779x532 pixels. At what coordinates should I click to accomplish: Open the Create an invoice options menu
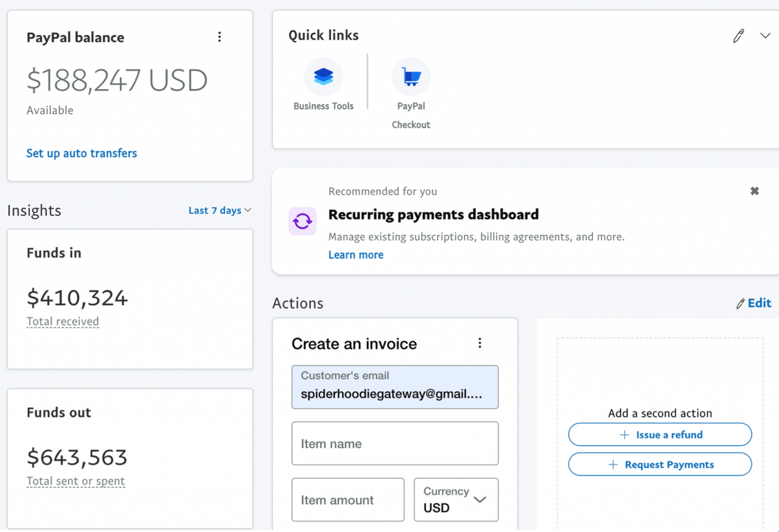(480, 343)
